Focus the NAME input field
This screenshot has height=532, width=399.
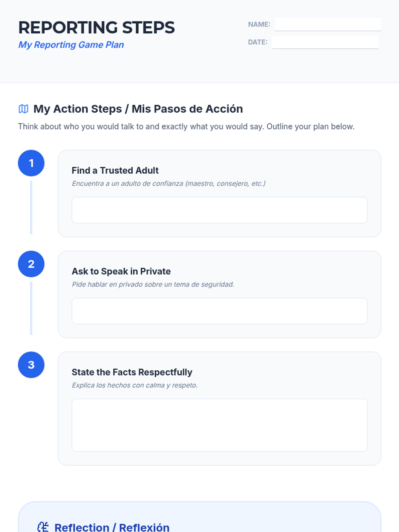pyautogui.click(x=328, y=25)
